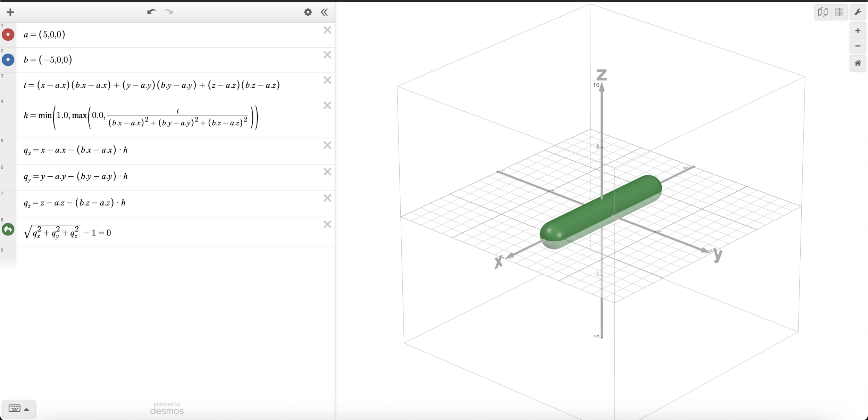Show the keypad using keyboard icon
This screenshot has width=868, height=420.
14,408
